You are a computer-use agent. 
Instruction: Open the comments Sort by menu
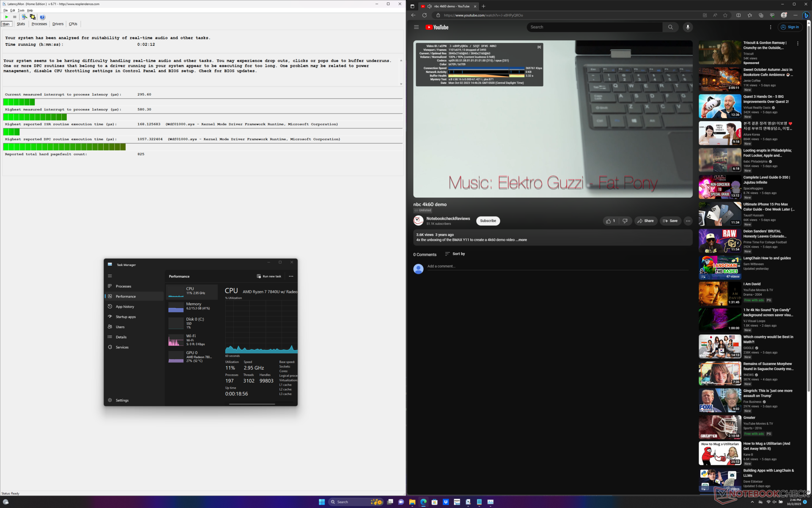[455, 254]
